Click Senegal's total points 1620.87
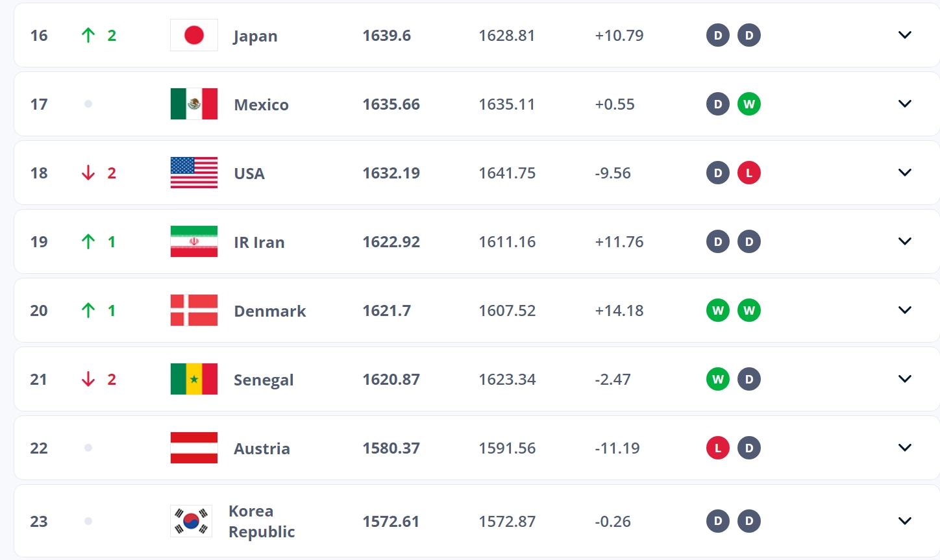The width and height of the screenshot is (940, 560). point(391,380)
